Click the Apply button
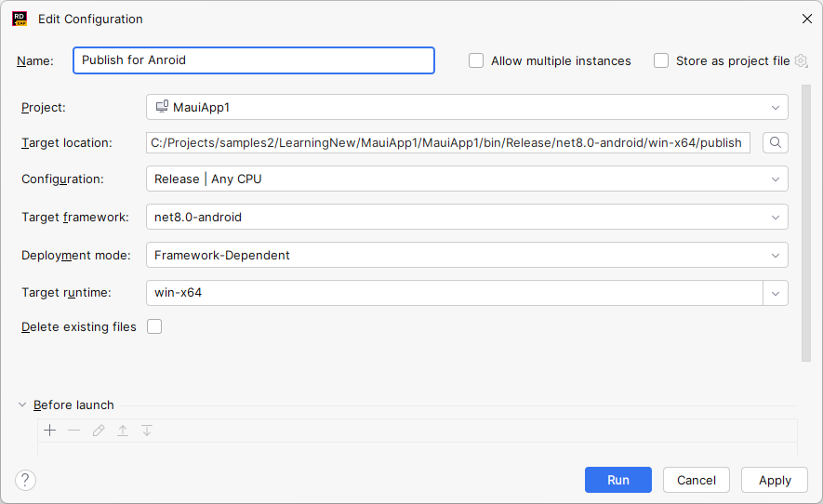823x504 pixels. (775, 480)
